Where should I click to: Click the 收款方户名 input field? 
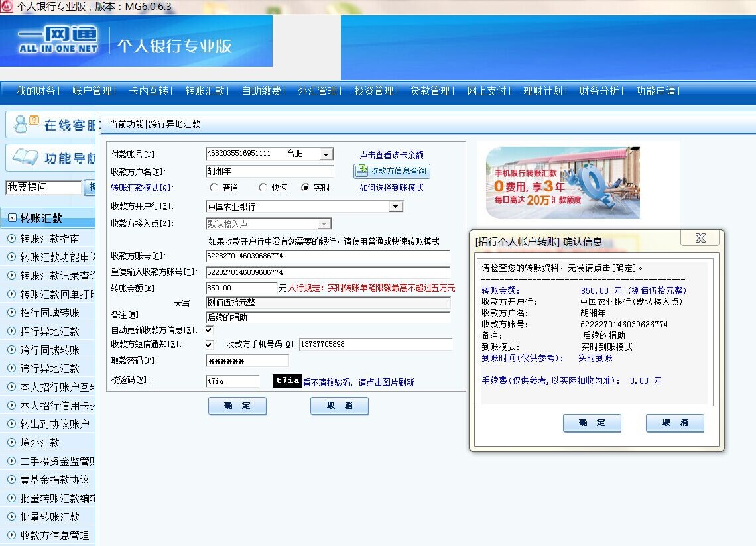click(269, 171)
